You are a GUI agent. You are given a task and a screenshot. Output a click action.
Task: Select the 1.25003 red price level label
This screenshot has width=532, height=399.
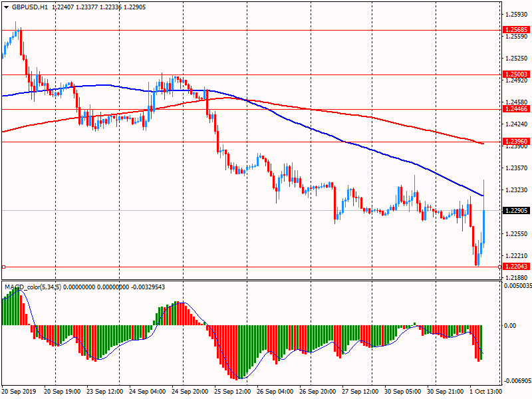pos(516,74)
